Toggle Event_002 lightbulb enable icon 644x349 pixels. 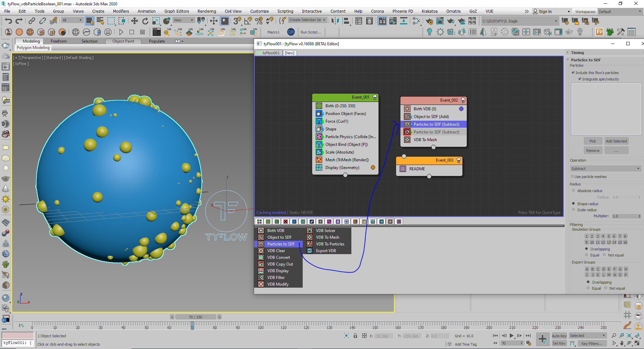[463, 100]
